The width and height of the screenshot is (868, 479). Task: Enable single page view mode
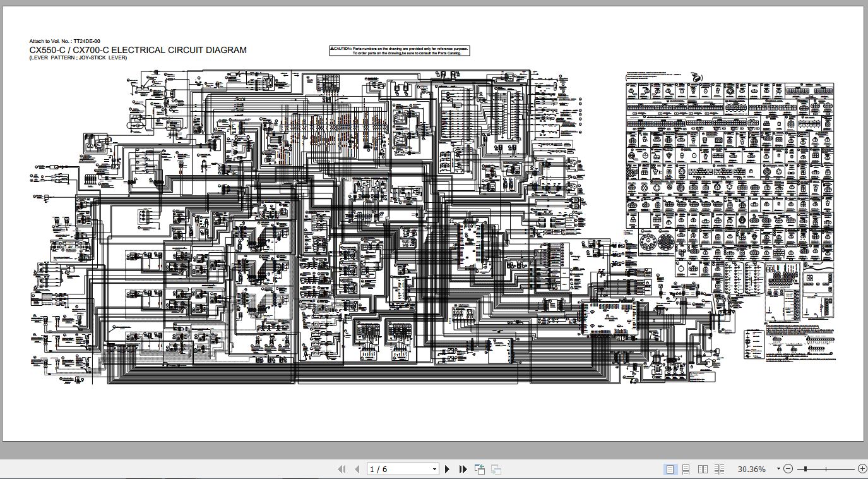click(670, 469)
